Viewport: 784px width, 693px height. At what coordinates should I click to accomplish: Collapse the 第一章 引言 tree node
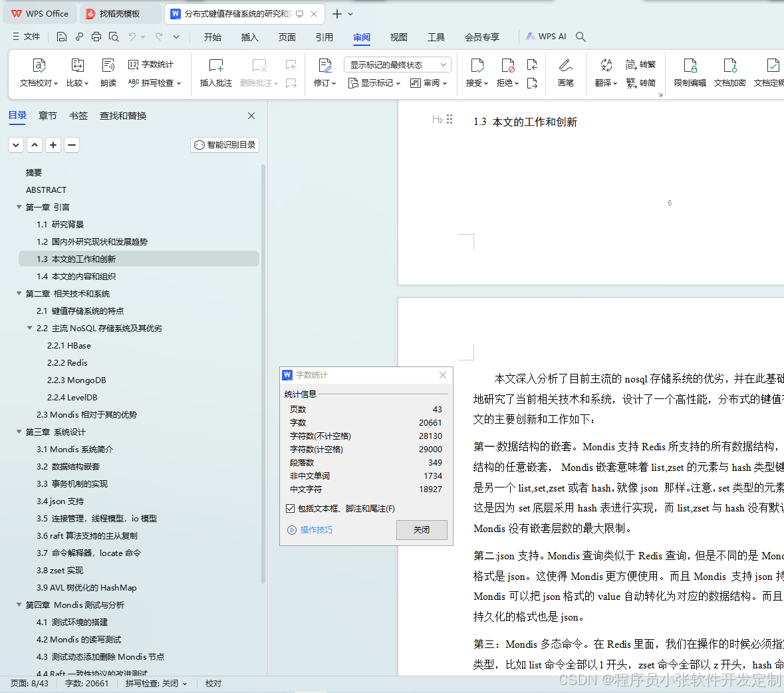click(19, 207)
